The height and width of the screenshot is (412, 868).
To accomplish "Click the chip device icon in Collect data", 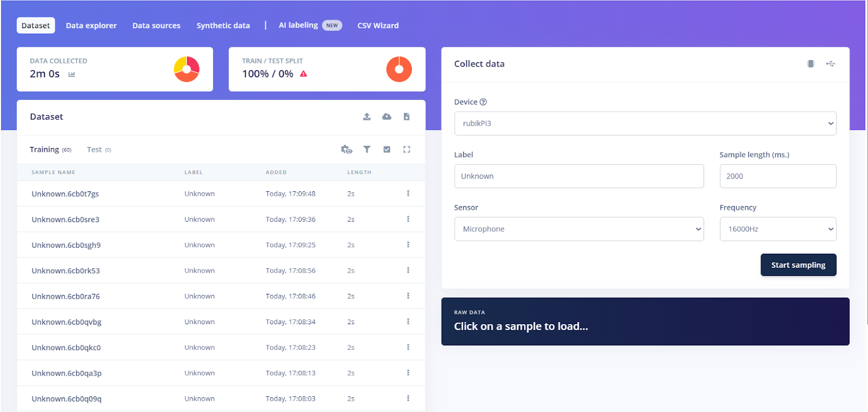I will coord(810,64).
